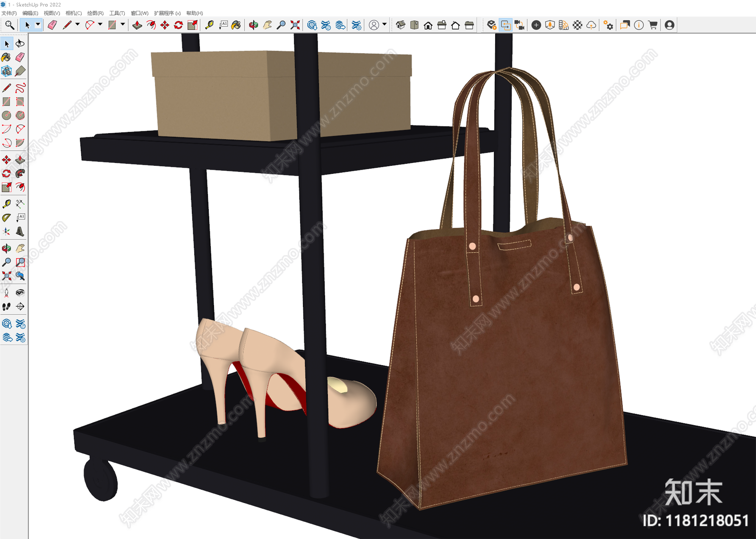Open the 编辑(E) menu
Image resolution: width=756 pixels, height=539 pixels.
click(30, 13)
